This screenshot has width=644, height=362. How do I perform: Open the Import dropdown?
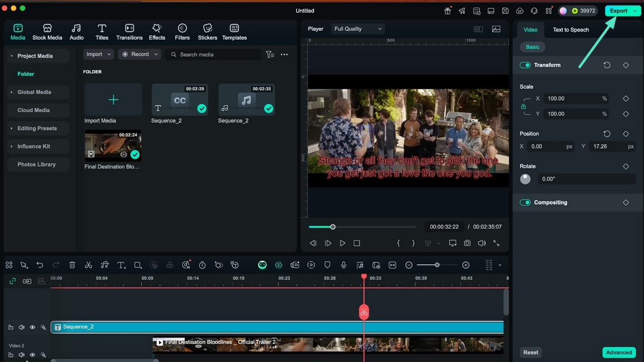coord(99,55)
